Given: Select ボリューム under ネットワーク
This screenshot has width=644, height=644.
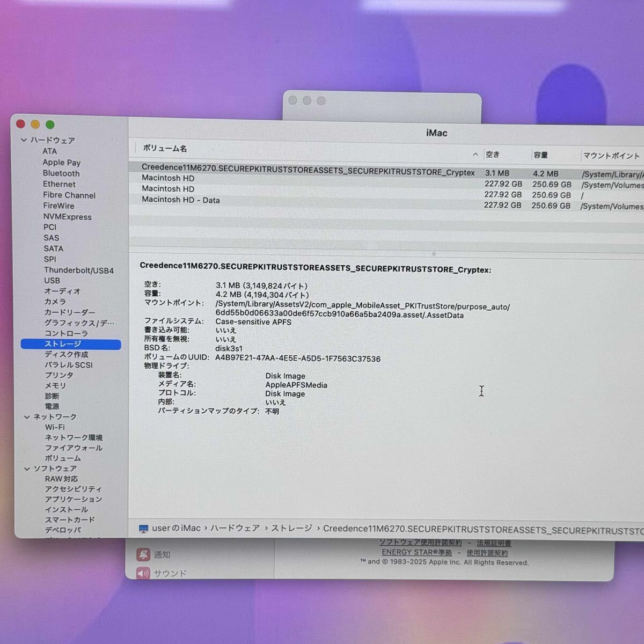Looking at the screenshot, I should (63, 458).
